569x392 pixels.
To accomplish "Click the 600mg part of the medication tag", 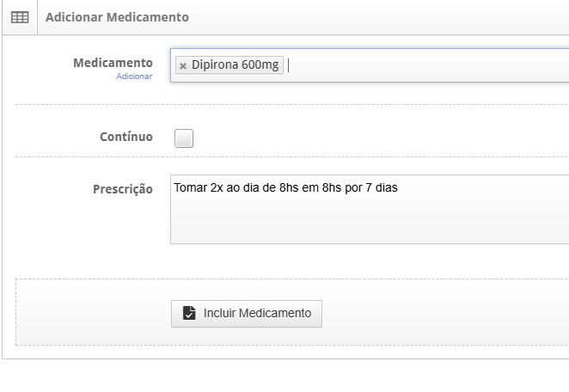I will pos(260,65).
